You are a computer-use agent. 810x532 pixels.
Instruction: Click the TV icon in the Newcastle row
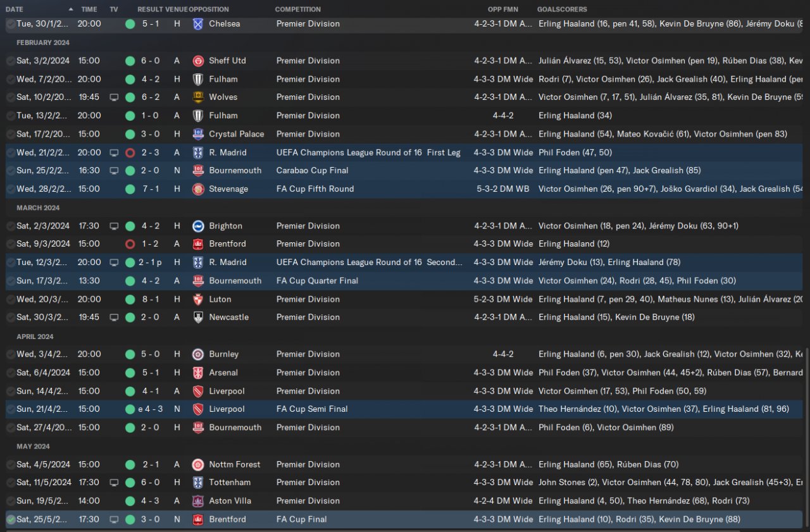114,318
